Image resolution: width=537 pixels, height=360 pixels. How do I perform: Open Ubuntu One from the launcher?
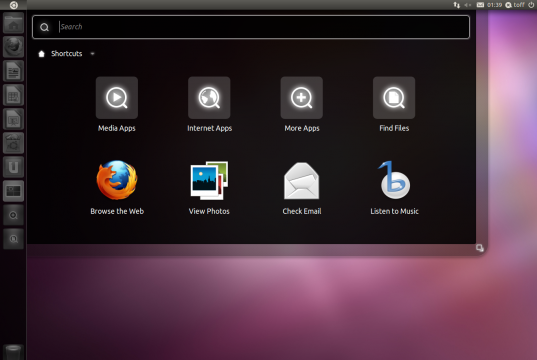[x=13, y=167]
